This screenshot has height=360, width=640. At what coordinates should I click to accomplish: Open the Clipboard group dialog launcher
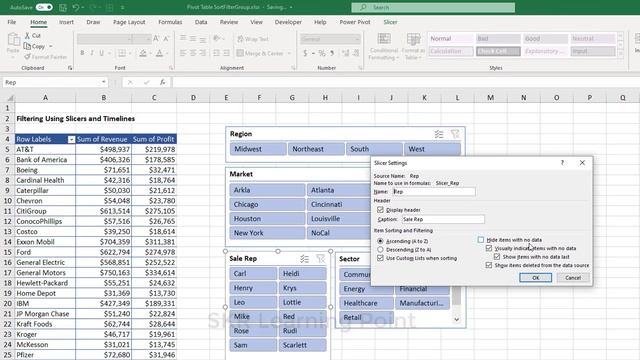70,68
